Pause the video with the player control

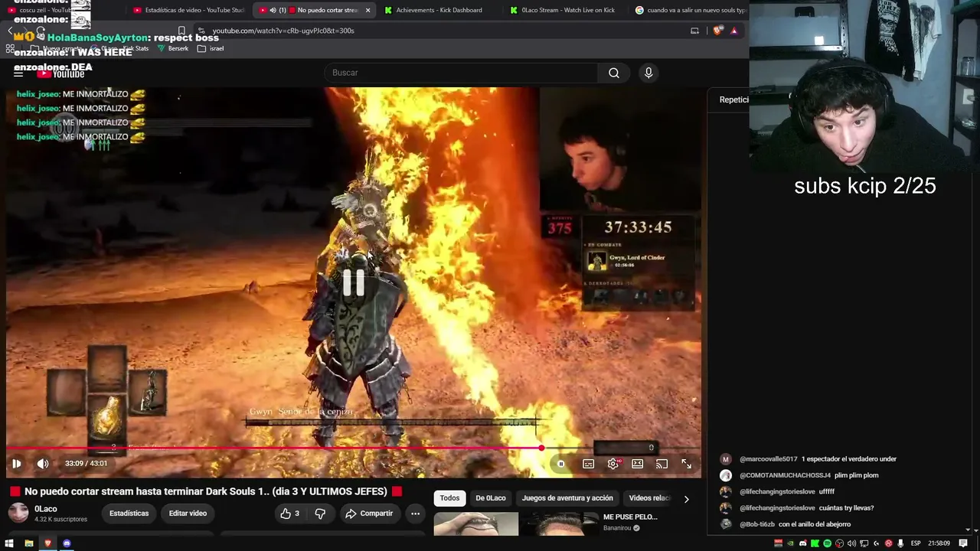click(16, 464)
